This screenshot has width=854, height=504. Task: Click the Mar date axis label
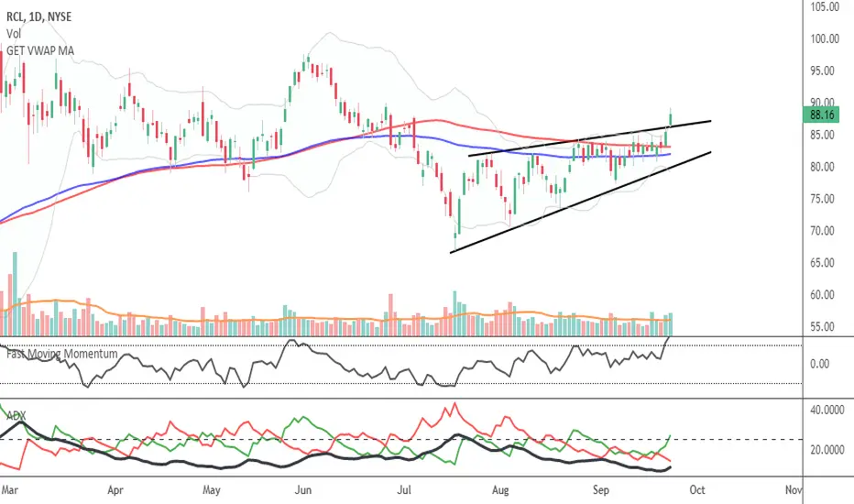9,490
